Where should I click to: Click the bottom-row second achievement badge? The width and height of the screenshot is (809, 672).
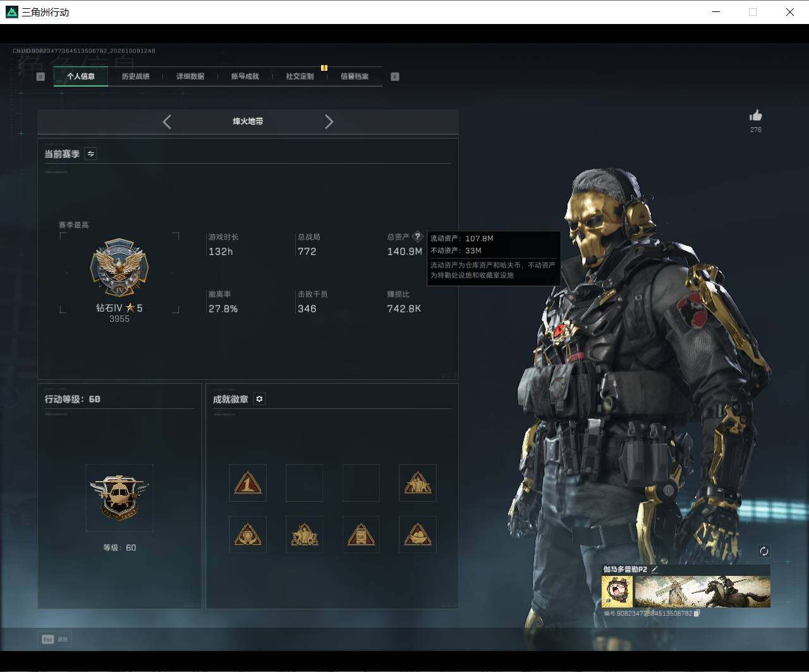click(x=304, y=535)
